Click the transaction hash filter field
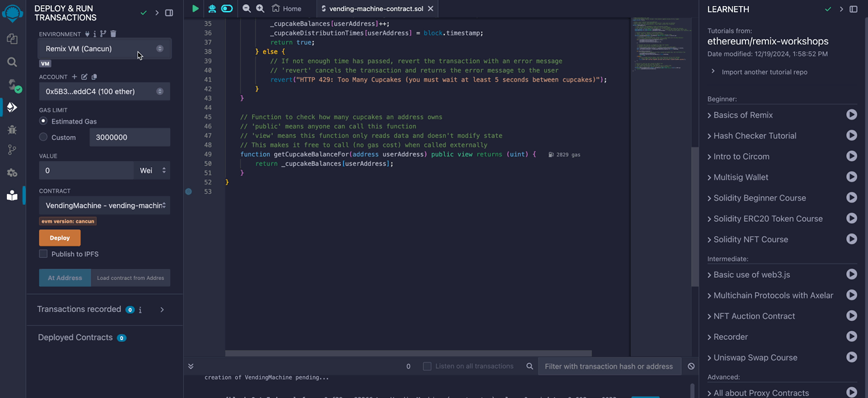 pyautogui.click(x=608, y=367)
